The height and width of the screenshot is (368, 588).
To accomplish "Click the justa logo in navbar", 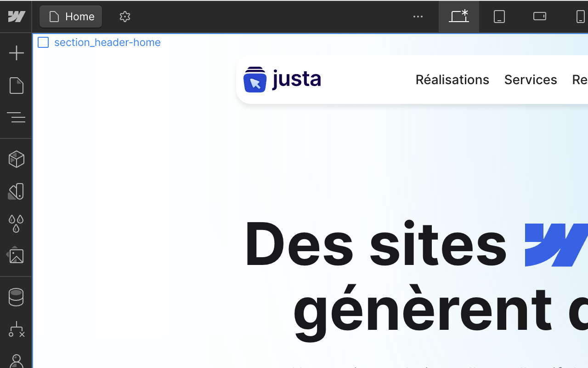I will click(x=282, y=79).
